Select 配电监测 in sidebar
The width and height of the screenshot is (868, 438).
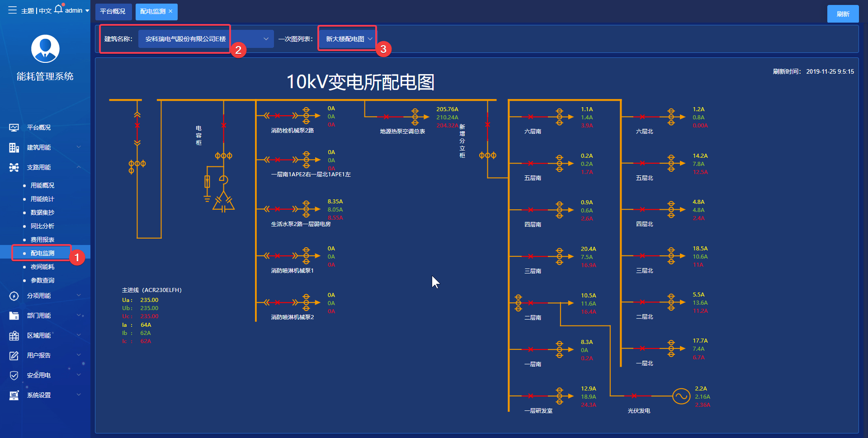point(42,253)
